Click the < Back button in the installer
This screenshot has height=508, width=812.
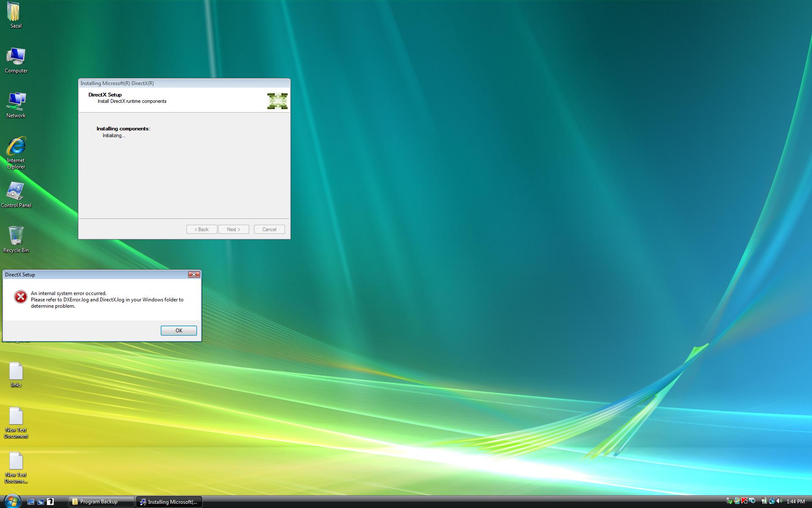tap(202, 229)
